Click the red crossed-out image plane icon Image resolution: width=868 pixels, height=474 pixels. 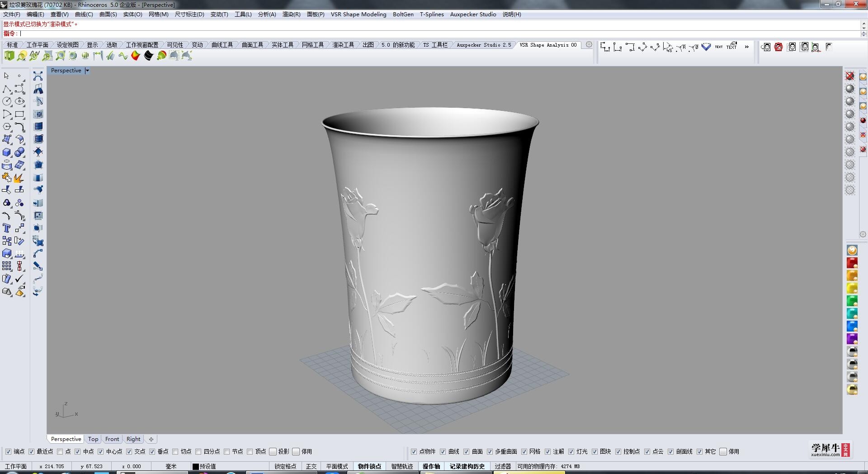click(778, 47)
